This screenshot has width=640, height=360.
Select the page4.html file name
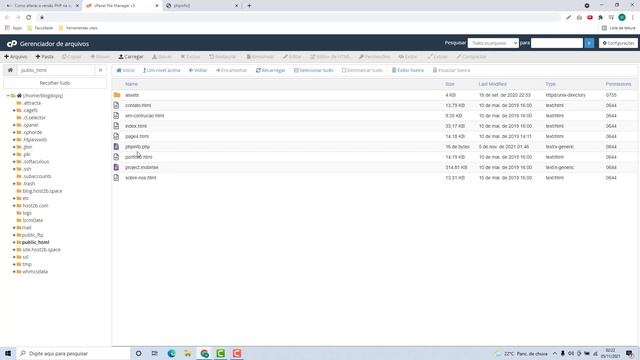tap(137, 136)
